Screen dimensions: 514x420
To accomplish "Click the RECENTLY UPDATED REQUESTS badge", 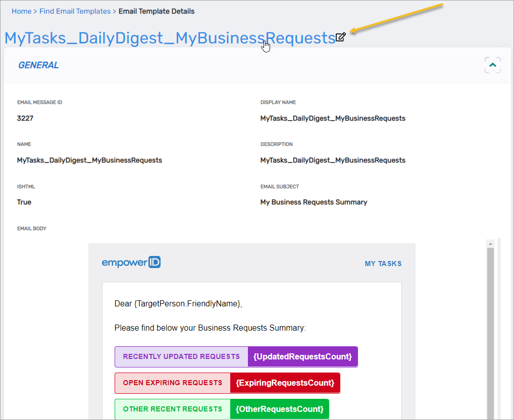I will point(181,356).
